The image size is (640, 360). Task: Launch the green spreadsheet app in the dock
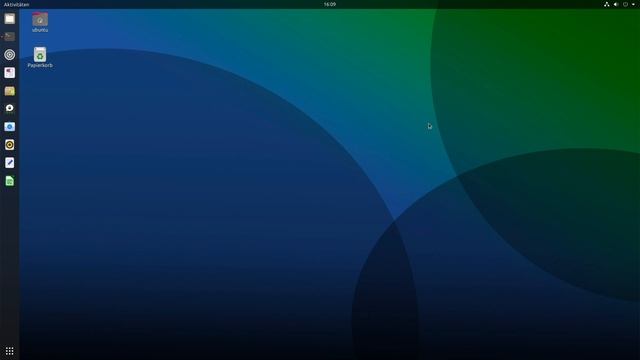click(x=9, y=181)
